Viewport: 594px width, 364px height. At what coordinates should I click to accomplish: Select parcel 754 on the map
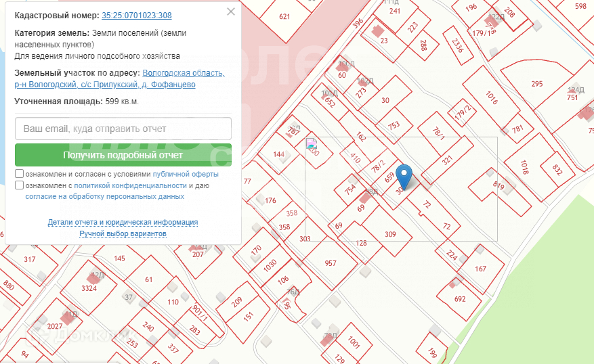pyautogui.click(x=350, y=189)
